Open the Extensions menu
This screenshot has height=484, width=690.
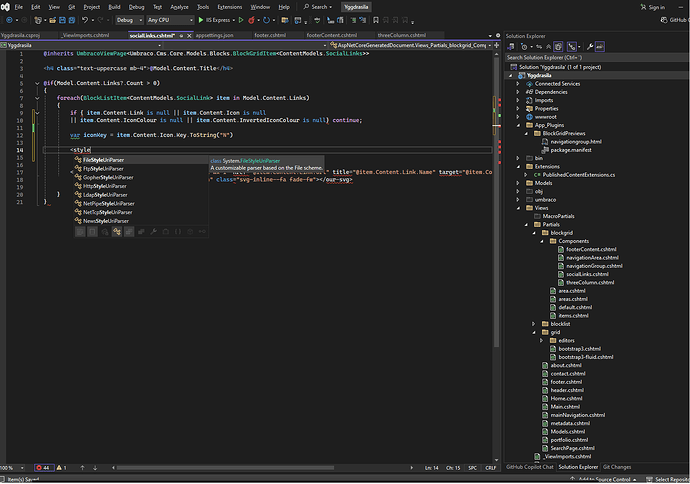pyautogui.click(x=229, y=7)
